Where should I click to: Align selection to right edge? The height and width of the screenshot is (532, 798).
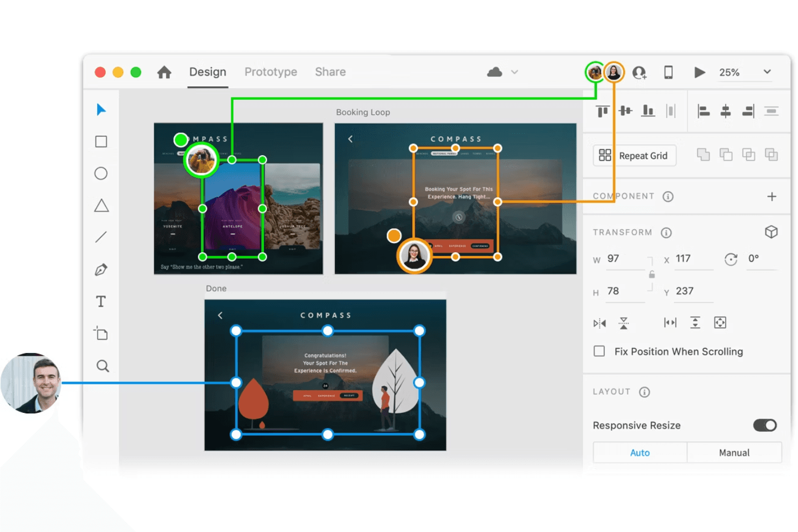[x=748, y=112]
